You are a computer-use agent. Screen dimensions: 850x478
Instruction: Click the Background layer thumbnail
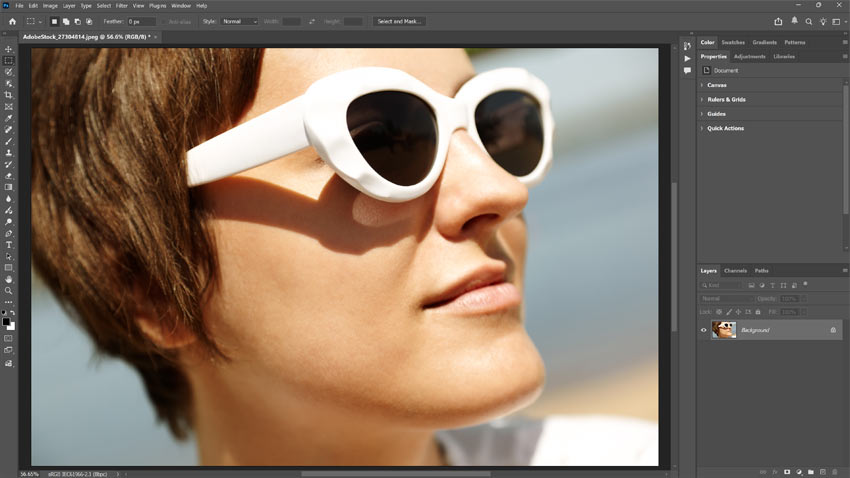pyautogui.click(x=724, y=330)
